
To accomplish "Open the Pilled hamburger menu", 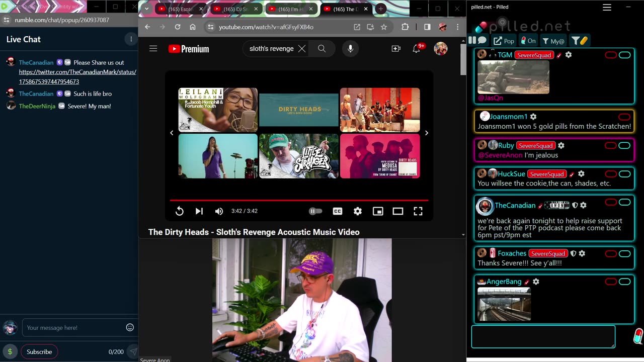I will coord(607,7).
